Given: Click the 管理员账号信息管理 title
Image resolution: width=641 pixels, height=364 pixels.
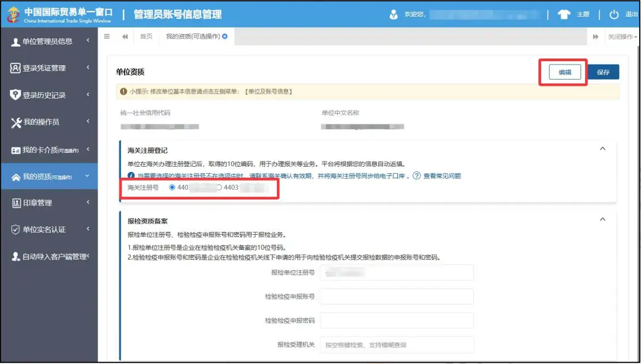Looking at the screenshot, I should [x=178, y=14].
